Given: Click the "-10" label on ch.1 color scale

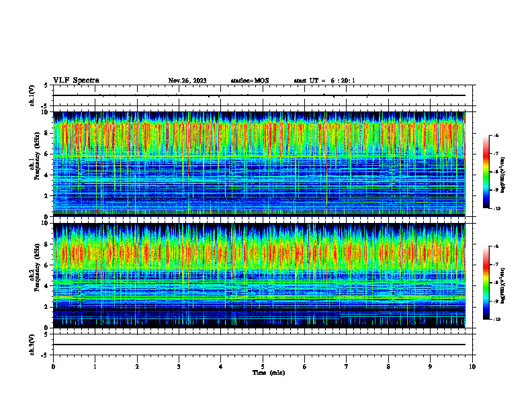Looking at the screenshot, I should 496,209.
